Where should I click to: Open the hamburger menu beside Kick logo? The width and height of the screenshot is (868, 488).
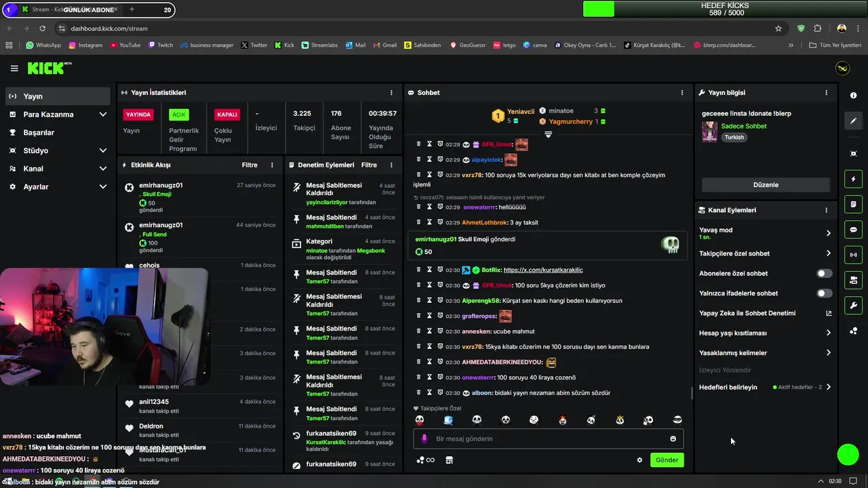[14, 68]
